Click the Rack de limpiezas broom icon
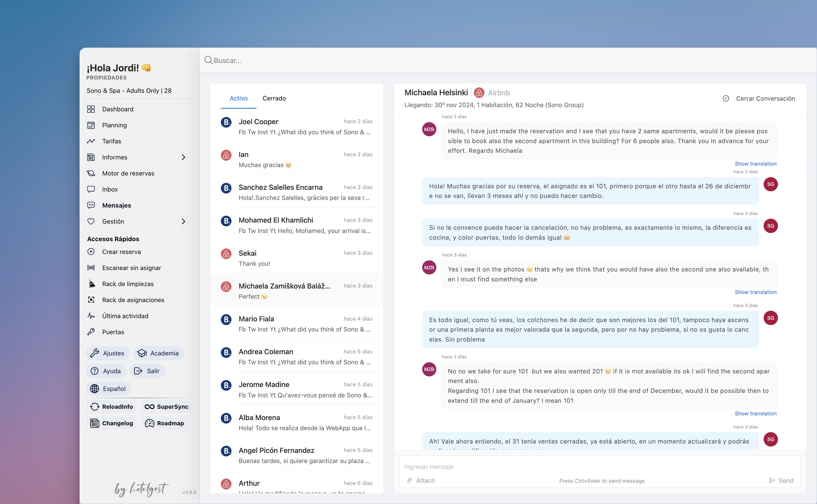The image size is (817, 504). (91, 284)
